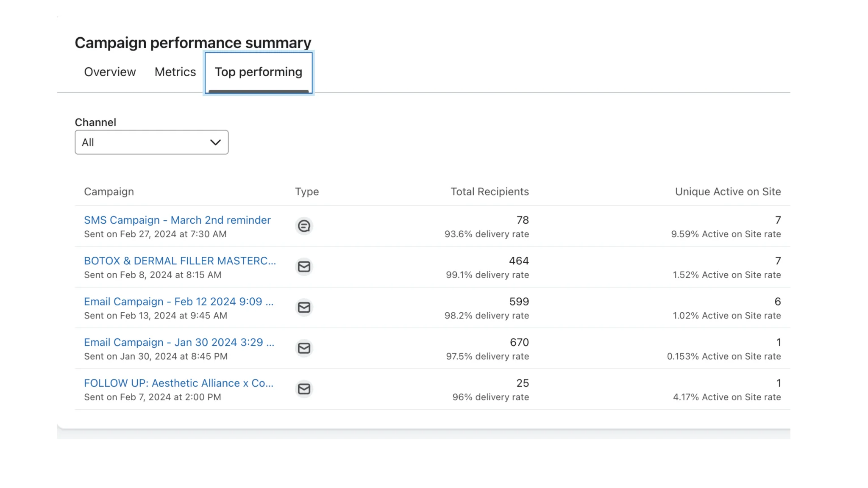Click the 98.2% delivery rate text
Screen dimensions: 868x488
[487, 316]
